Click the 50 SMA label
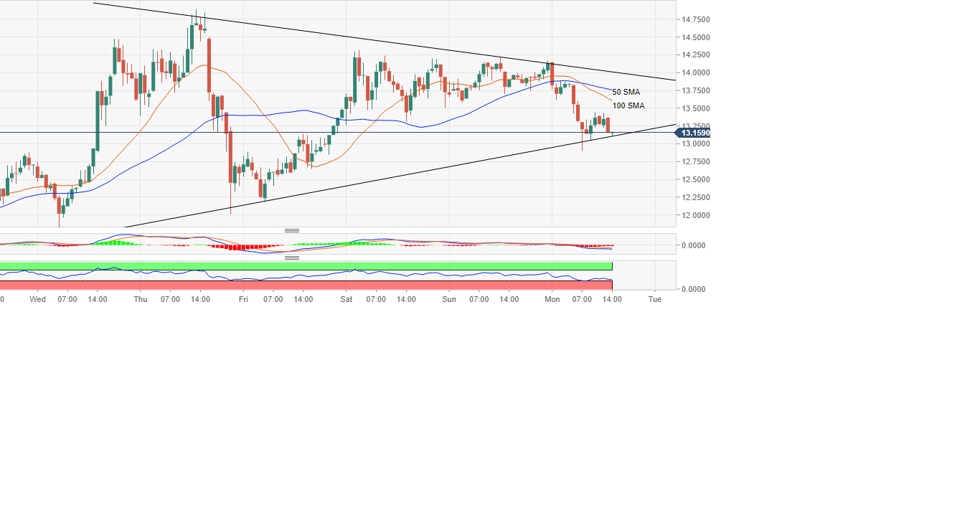This screenshot has width=980, height=510. coord(626,92)
